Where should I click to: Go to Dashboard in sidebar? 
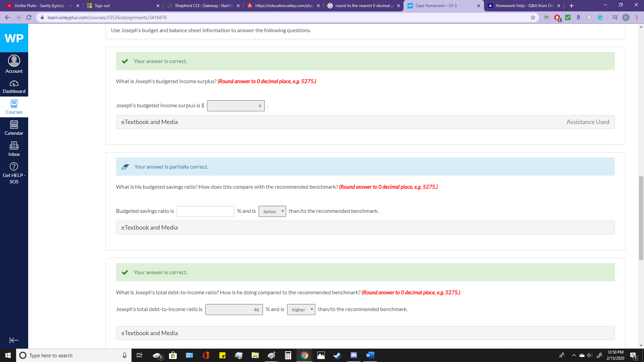pos(14,87)
